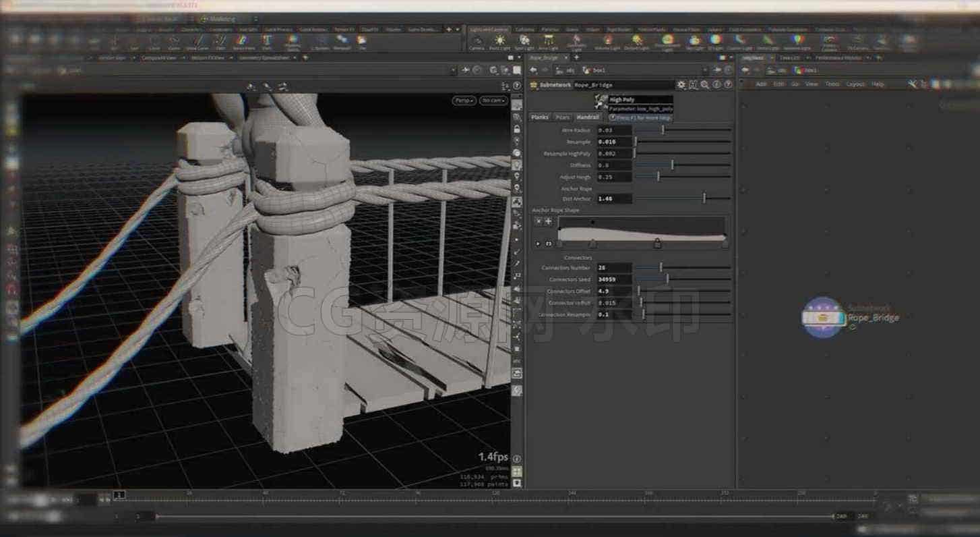
Task: Select the Draw Curve shelf tool
Action: (197, 42)
